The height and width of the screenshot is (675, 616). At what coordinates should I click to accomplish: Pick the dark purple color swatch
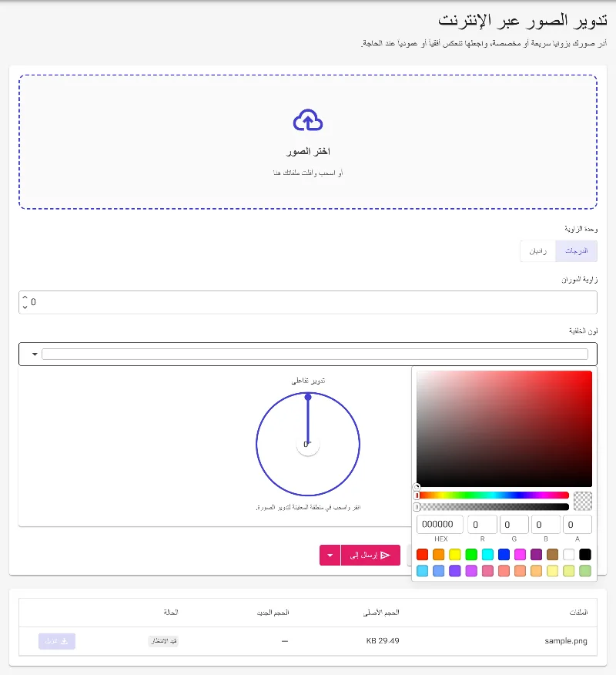tap(537, 555)
